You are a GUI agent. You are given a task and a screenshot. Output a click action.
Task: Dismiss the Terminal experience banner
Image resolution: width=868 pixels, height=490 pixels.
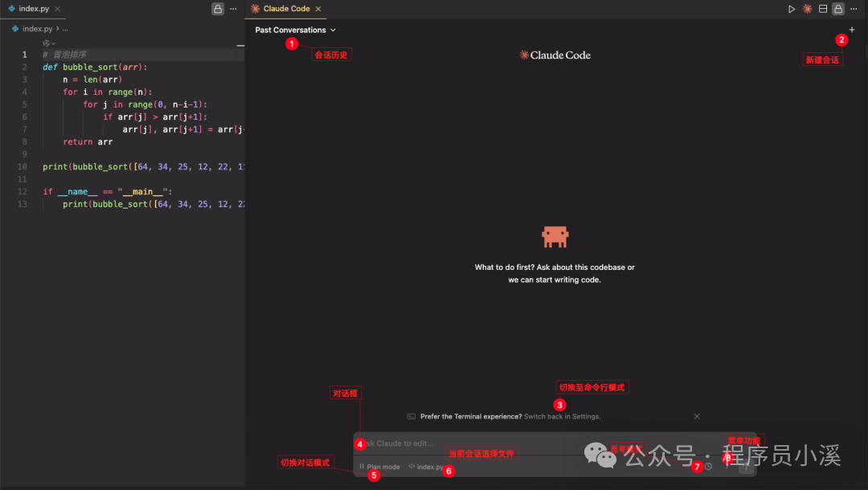(697, 416)
